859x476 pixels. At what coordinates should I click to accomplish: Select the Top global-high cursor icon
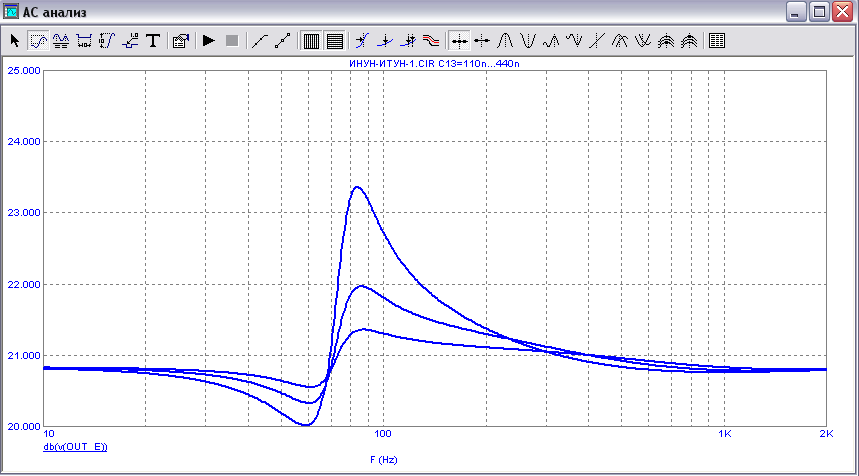pyautogui.click(x=620, y=41)
